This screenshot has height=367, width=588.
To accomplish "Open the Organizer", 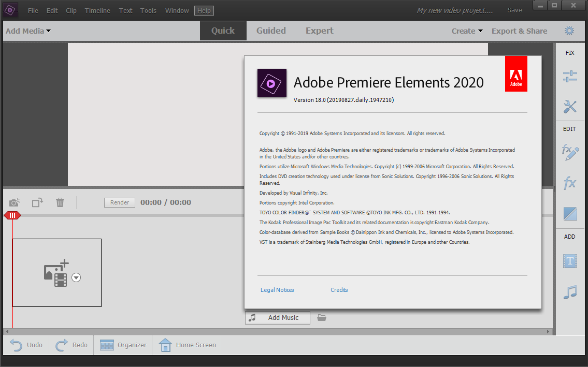I will tap(123, 345).
